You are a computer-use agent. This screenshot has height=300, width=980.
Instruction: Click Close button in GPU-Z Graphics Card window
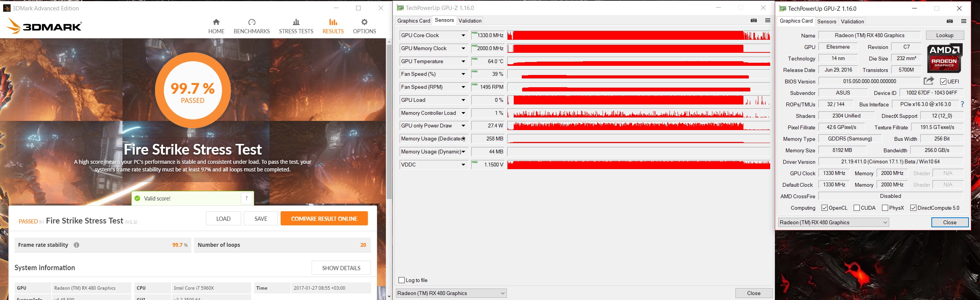[950, 222]
